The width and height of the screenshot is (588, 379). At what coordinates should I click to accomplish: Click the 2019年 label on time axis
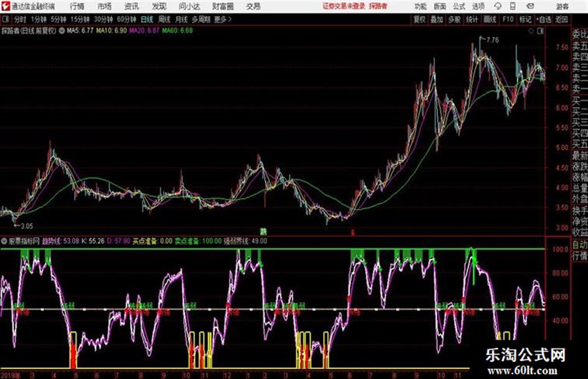(11, 375)
